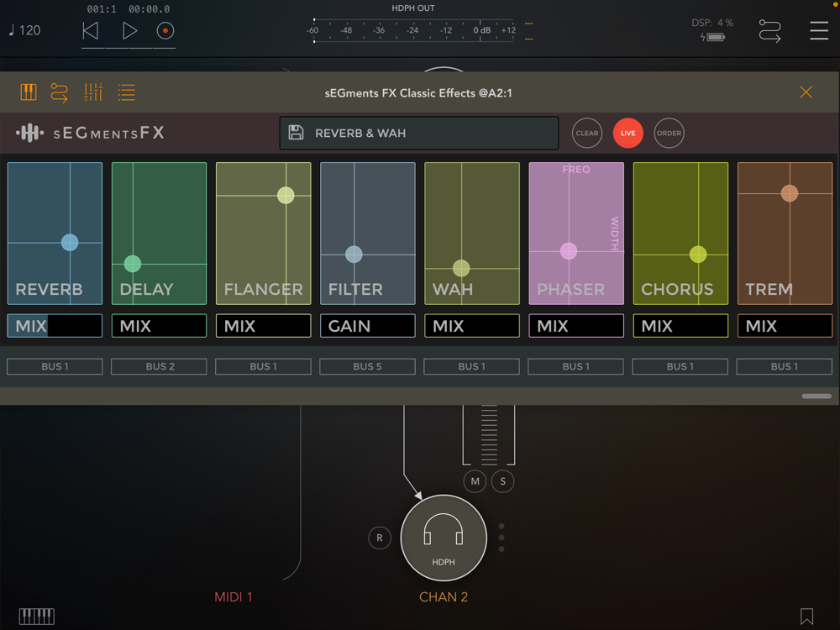Click the 00:00.0 time display
This screenshot has height=630, width=840.
click(149, 9)
